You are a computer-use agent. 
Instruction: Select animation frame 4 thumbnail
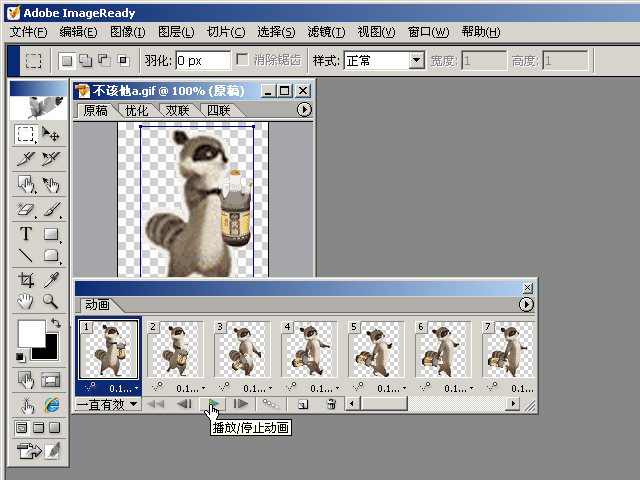[x=309, y=349]
